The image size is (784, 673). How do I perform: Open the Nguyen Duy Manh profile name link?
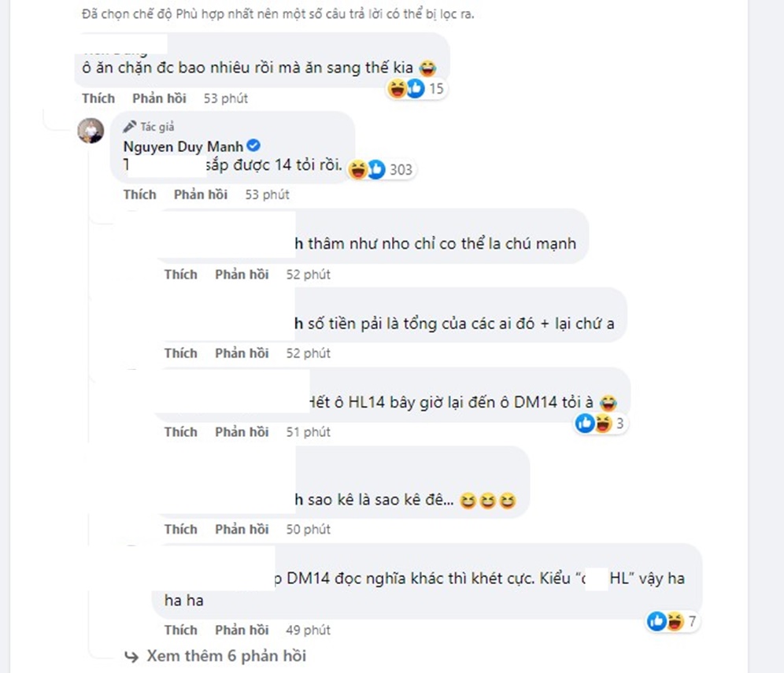[183, 146]
